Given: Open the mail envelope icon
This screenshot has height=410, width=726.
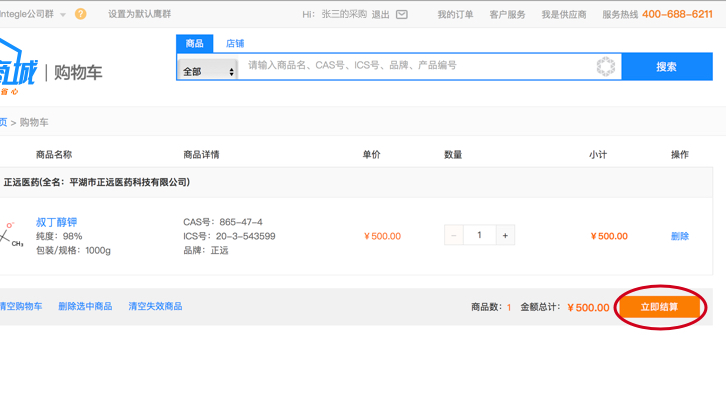Looking at the screenshot, I should coord(402,14).
